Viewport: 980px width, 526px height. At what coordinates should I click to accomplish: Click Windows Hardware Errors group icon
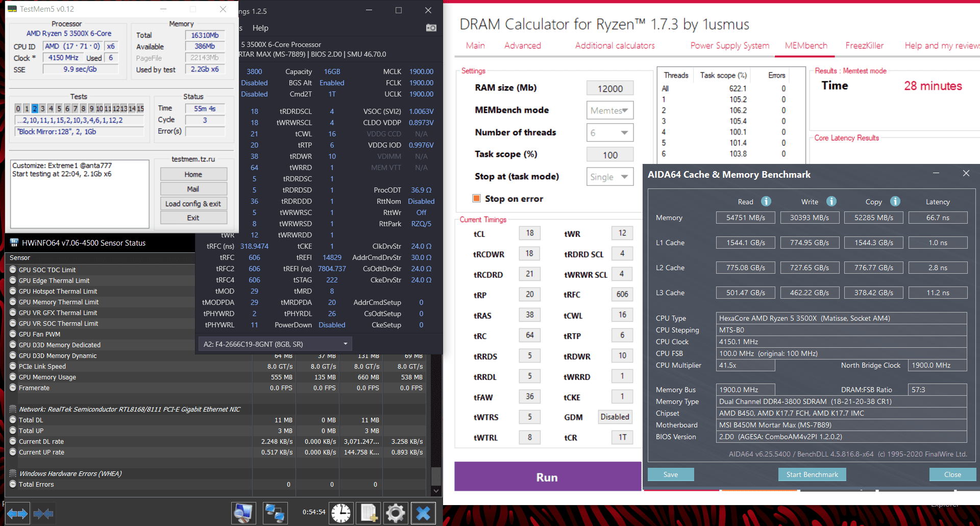coord(13,473)
